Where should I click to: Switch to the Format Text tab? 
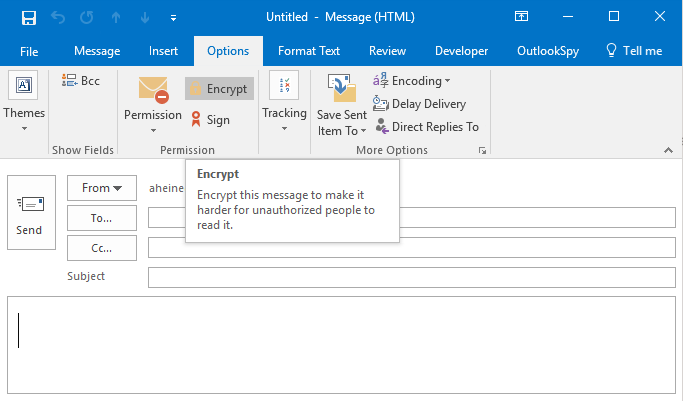308,51
